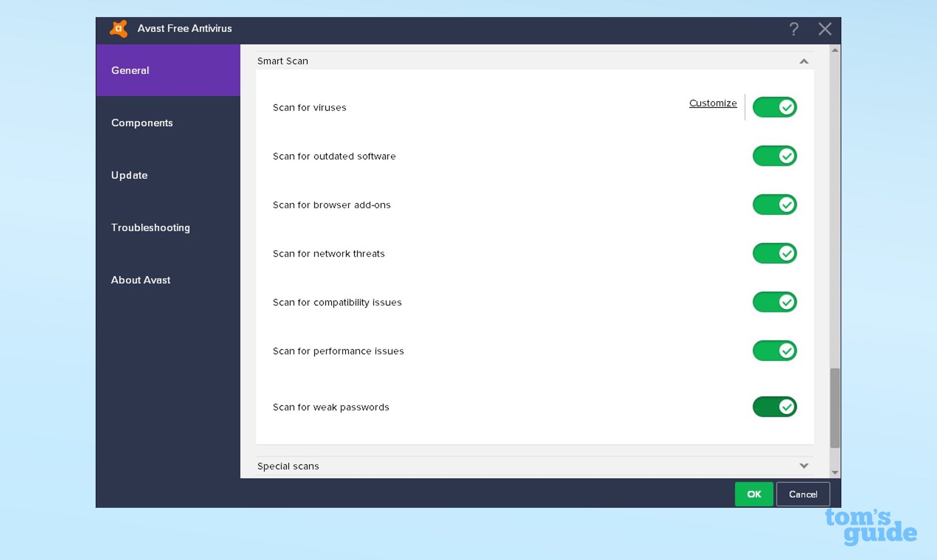Turn off Scan for weak passwords
The image size is (937, 560).
pos(774,407)
